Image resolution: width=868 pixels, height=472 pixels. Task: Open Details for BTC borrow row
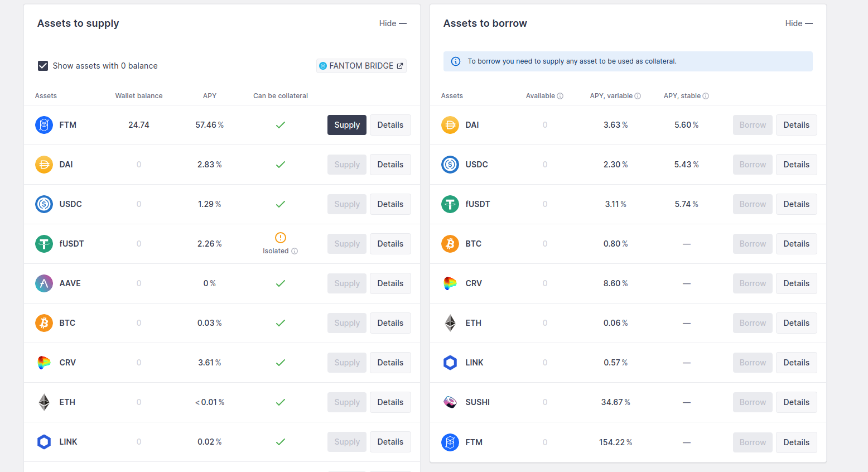point(797,244)
